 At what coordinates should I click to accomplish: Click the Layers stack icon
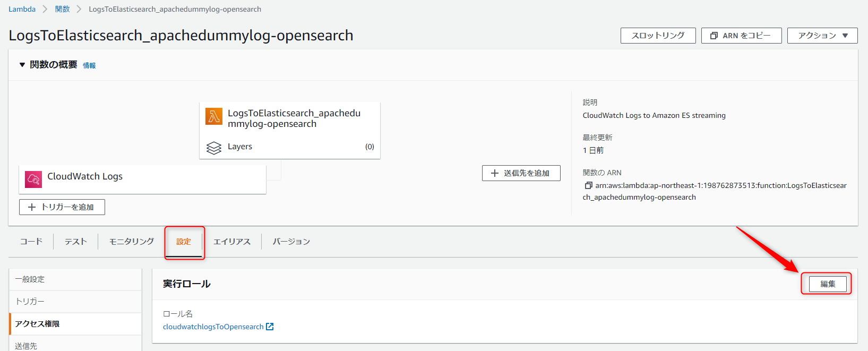point(214,148)
